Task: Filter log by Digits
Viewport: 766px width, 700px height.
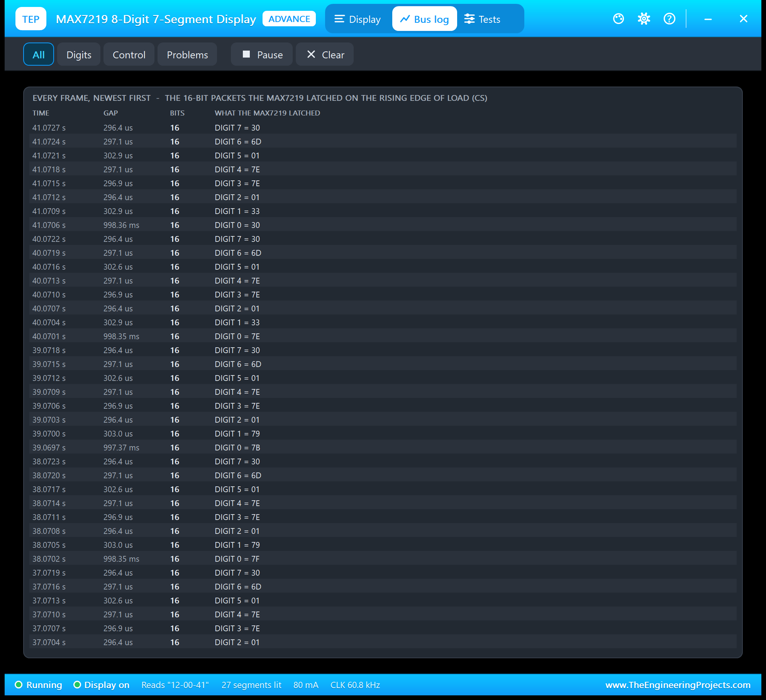Action: coord(79,54)
